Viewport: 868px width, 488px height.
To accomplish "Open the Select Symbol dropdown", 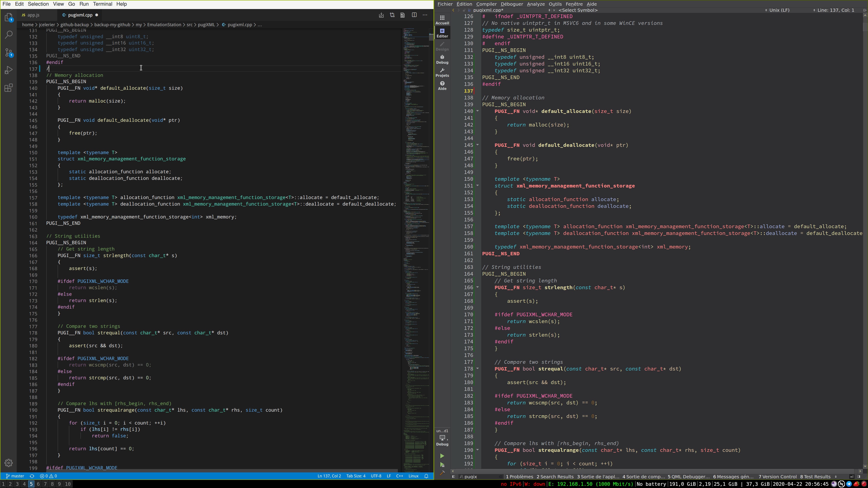I will coord(578,10).
